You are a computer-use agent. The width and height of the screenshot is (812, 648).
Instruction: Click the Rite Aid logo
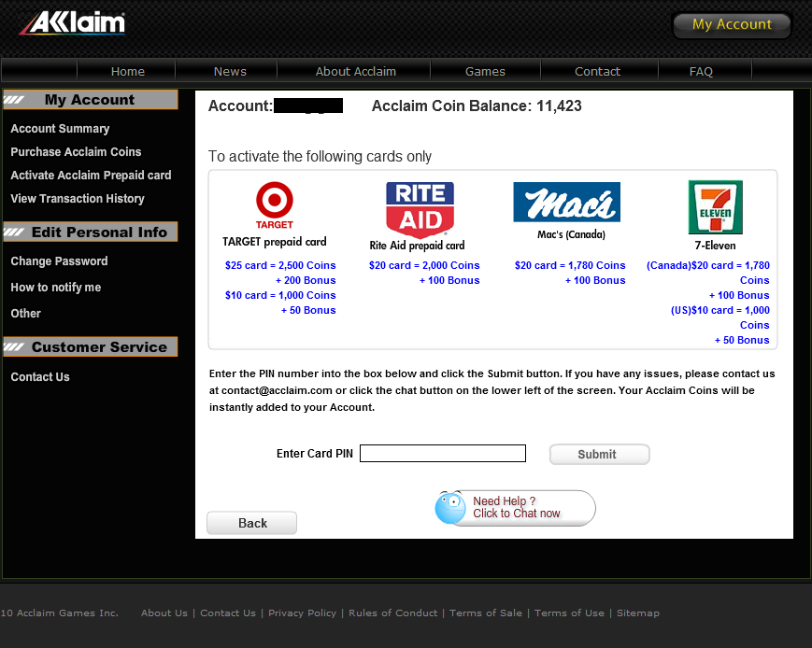(x=420, y=209)
